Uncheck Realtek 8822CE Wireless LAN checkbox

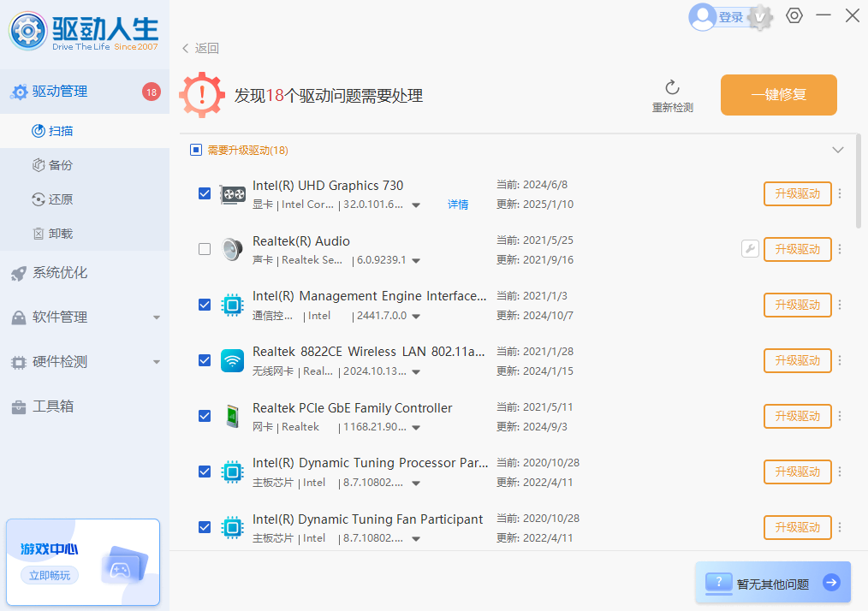point(205,360)
